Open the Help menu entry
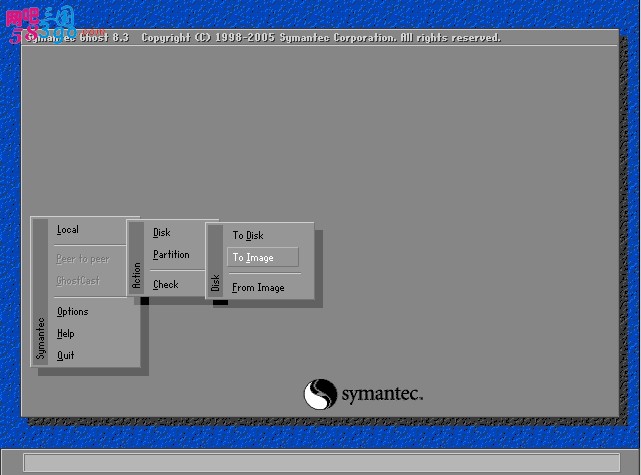The width and height of the screenshot is (641, 475). coord(65,334)
